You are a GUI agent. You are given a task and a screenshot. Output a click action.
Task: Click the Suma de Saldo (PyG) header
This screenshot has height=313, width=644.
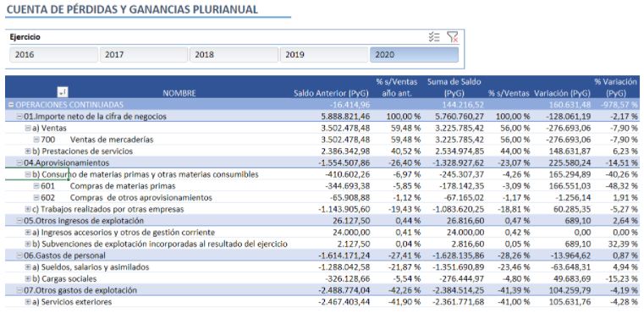pyautogui.click(x=454, y=87)
